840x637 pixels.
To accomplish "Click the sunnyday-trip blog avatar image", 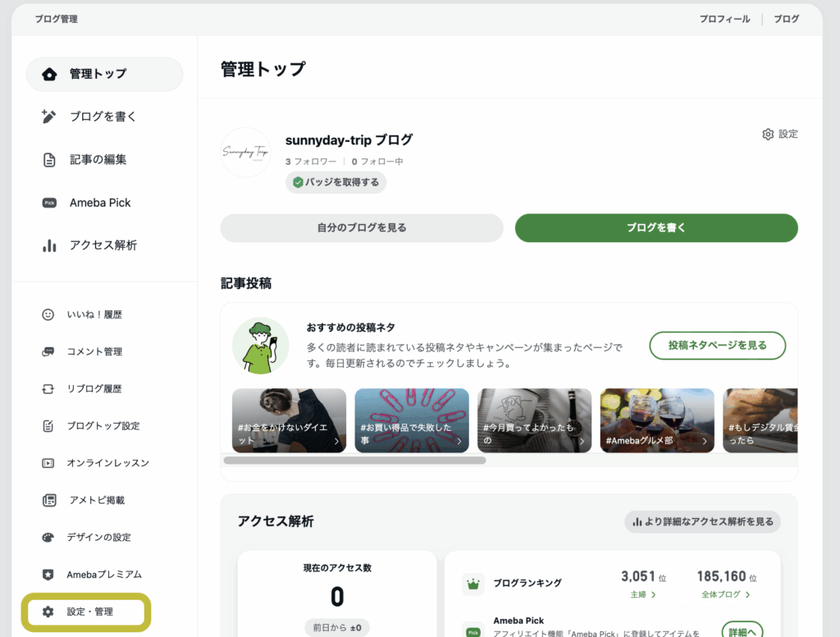I will click(x=245, y=153).
